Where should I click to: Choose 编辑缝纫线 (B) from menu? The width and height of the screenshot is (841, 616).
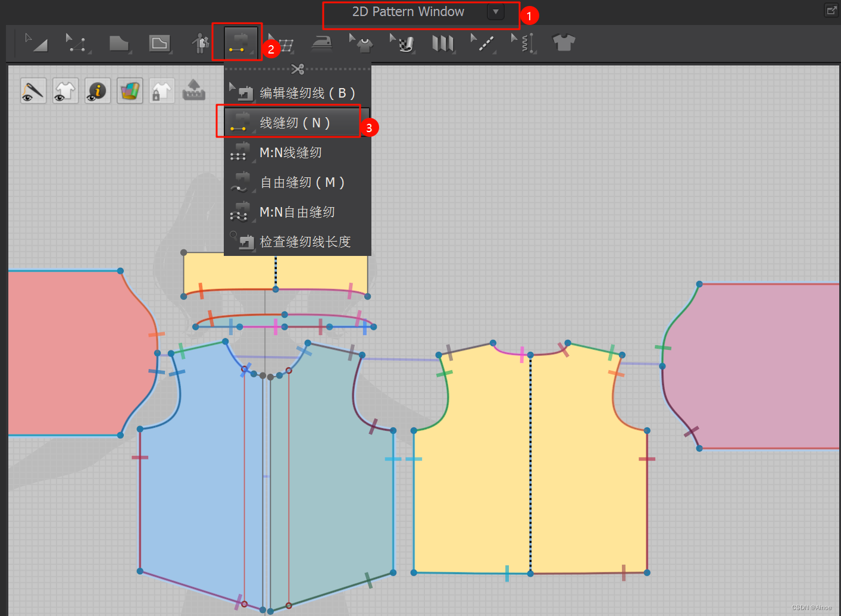click(298, 93)
